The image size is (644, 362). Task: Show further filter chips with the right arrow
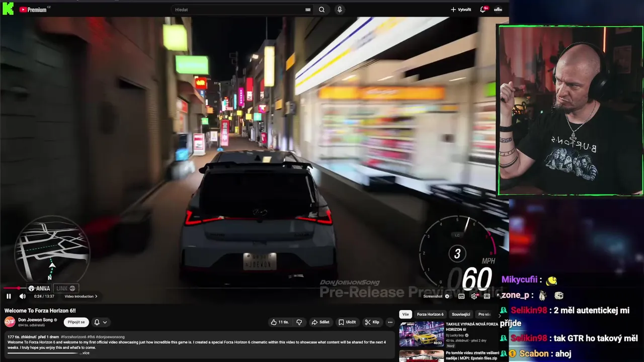[x=500, y=315]
